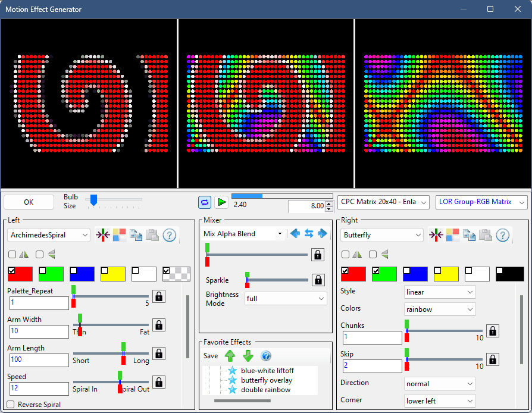Click the OK button

[29, 202]
